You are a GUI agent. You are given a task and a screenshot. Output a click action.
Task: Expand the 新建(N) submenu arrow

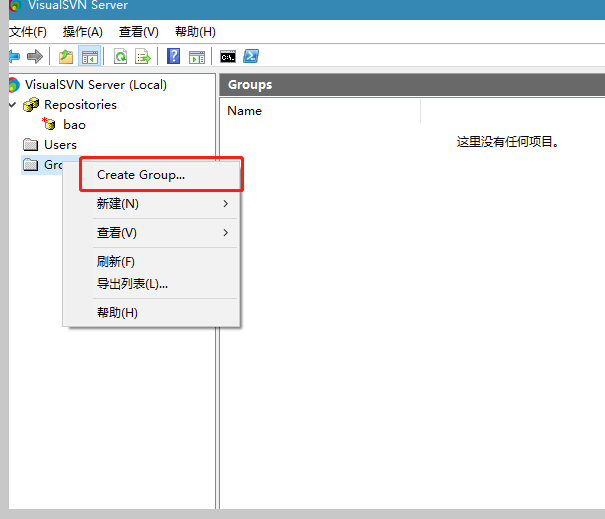pyautogui.click(x=226, y=203)
